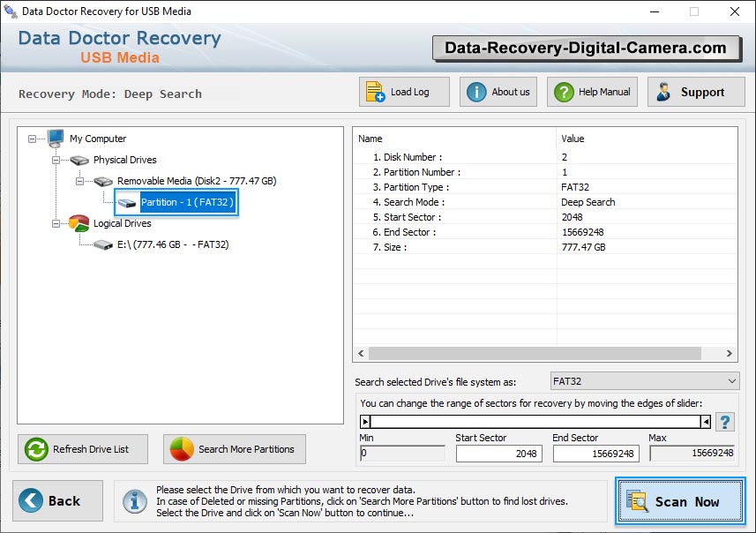This screenshot has width=756, height=533.
Task: Click the About us info icon
Action: 476,92
